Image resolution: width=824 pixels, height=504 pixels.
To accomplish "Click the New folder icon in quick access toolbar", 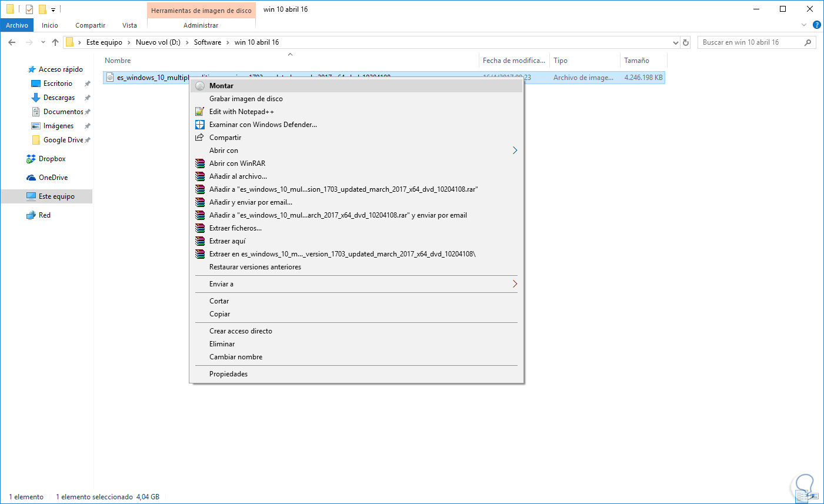I will [42, 9].
